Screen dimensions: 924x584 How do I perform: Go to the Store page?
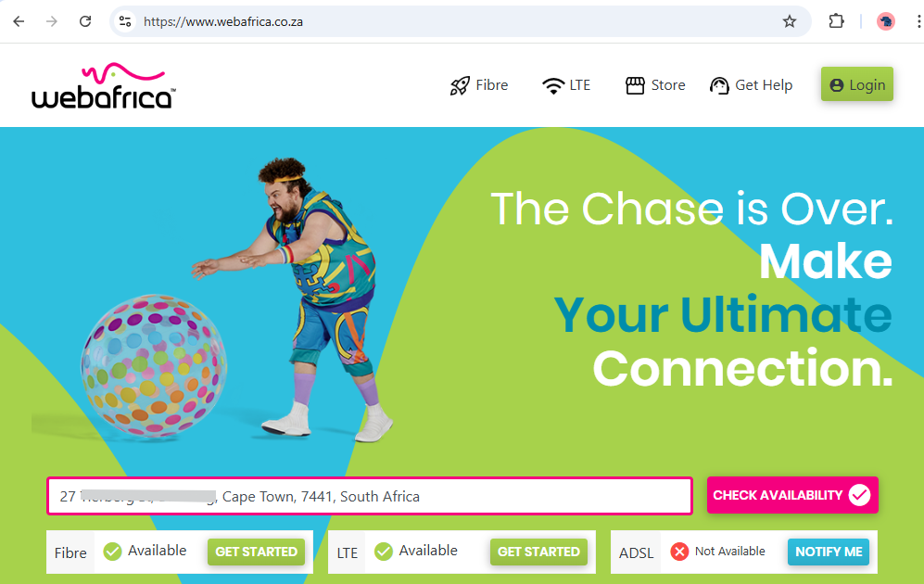(655, 85)
